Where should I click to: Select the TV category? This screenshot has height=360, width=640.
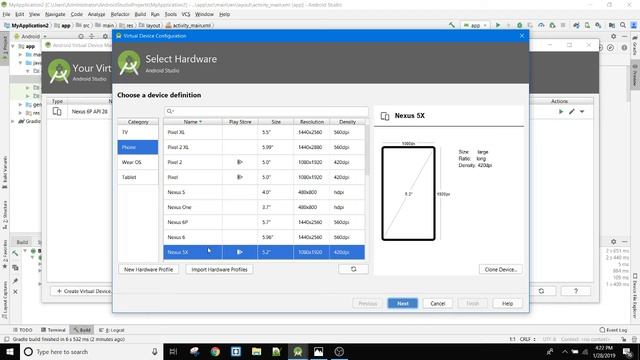pos(138,132)
